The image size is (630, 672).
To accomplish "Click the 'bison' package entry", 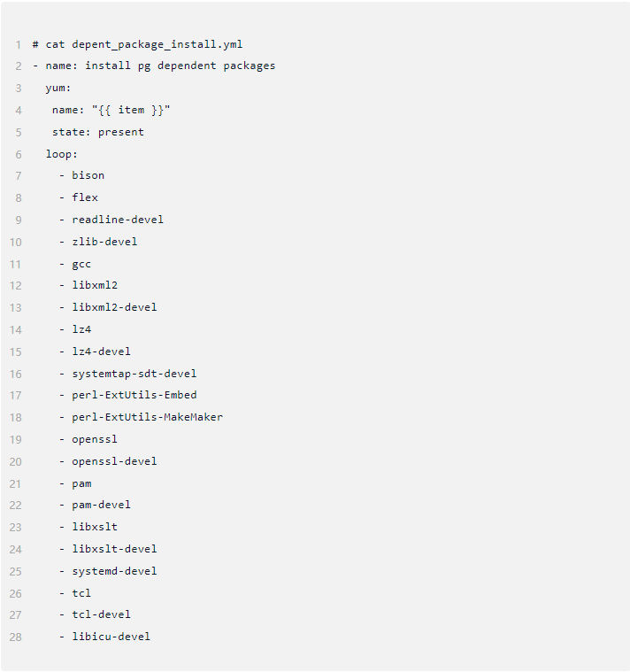I will pyautogui.click(x=88, y=175).
